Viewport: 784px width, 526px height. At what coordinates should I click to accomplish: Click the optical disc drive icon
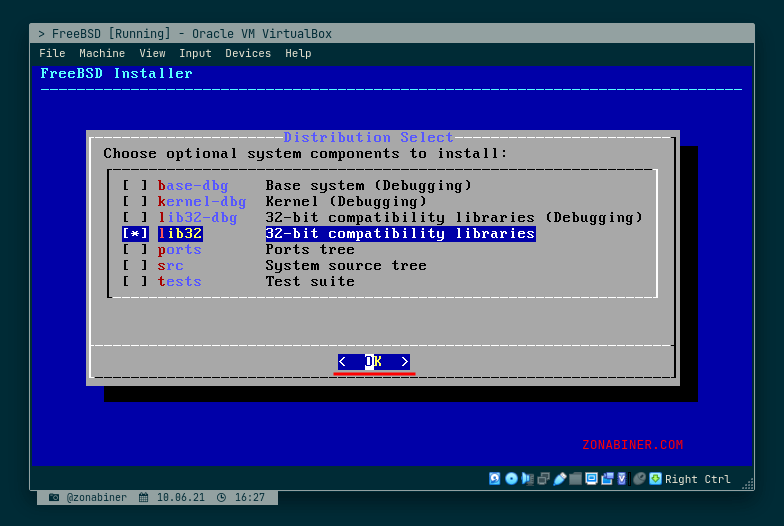point(511,478)
